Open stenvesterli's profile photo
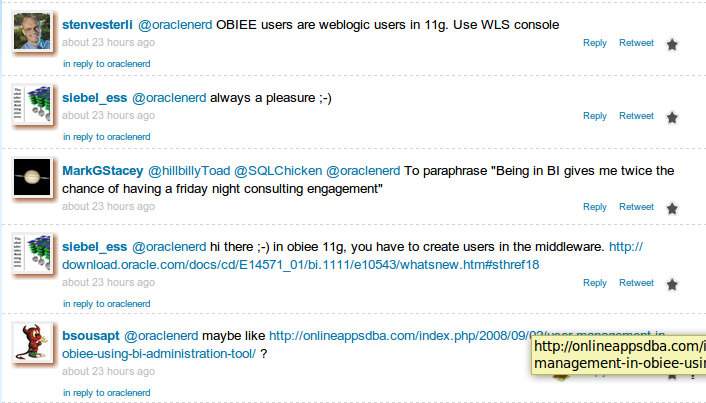This screenshot has height=403, width=706. 32,35
